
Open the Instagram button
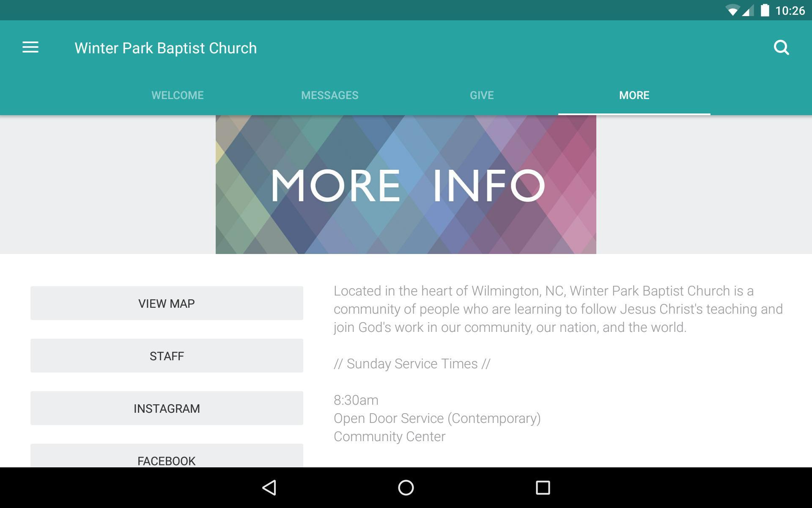click(167, 408)
